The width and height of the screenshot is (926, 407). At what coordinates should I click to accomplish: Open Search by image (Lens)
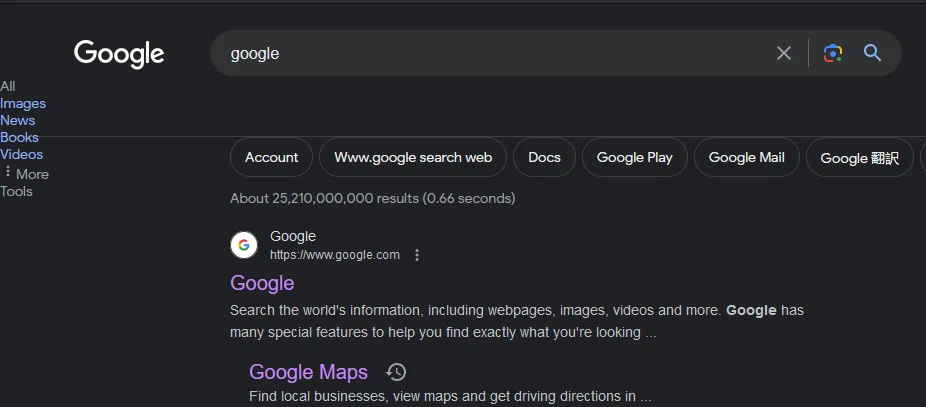(x=833, y=53)
